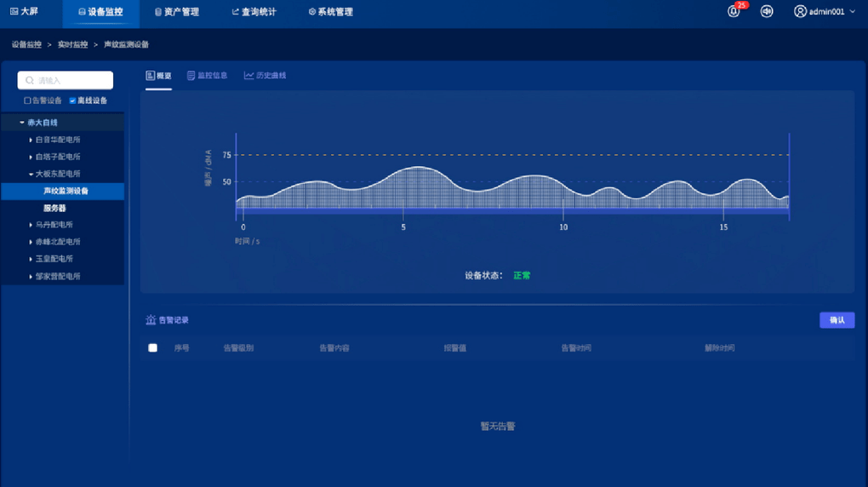Select the 设备监控 top menu
The height and width of the screenshot is (487, 868).
[100, 12]
